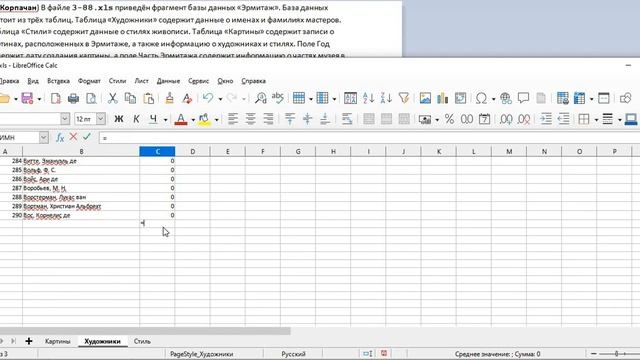Open Find and Replace icon
The width and height of the screenshot is (640, 360).
260,98
